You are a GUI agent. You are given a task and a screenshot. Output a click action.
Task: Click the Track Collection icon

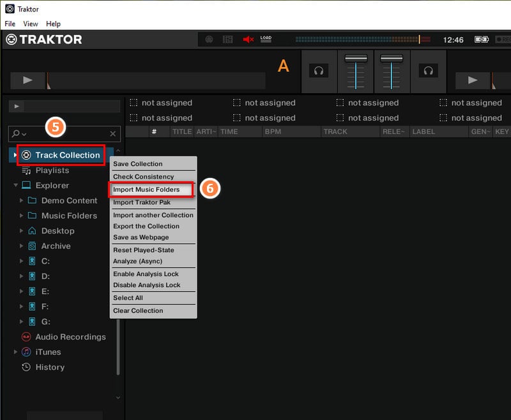(26, 155)
